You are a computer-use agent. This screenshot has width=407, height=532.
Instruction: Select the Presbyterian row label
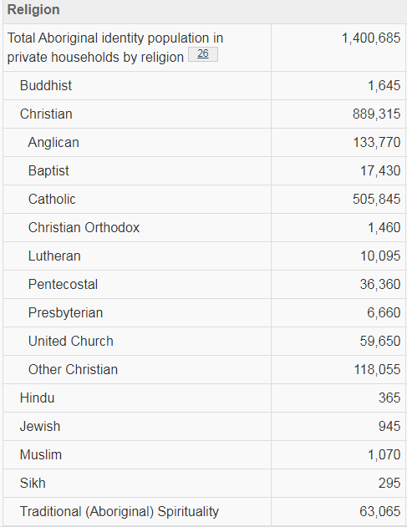(x=65, y=313)
